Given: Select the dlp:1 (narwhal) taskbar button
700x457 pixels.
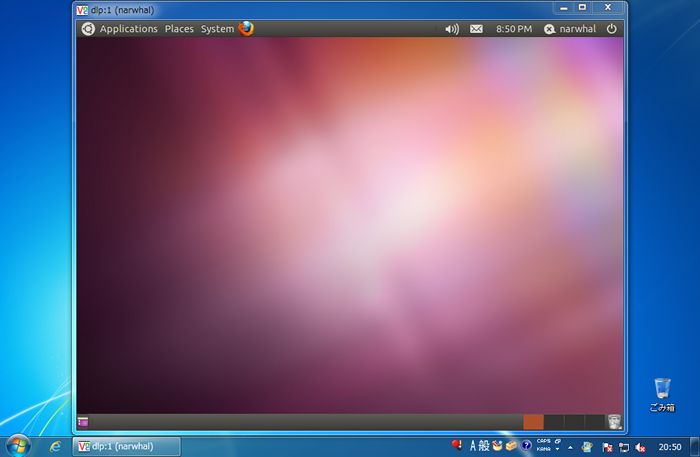Looking at the screenshot, I should coord(127,446).
